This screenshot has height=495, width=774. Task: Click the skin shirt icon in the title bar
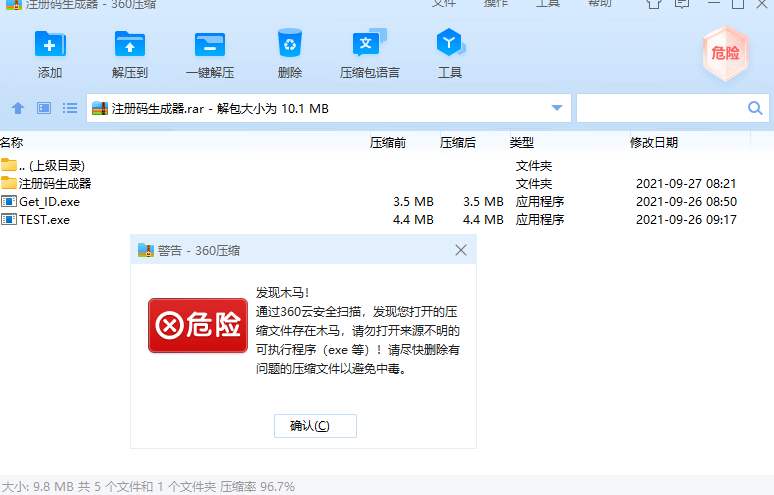654,4
